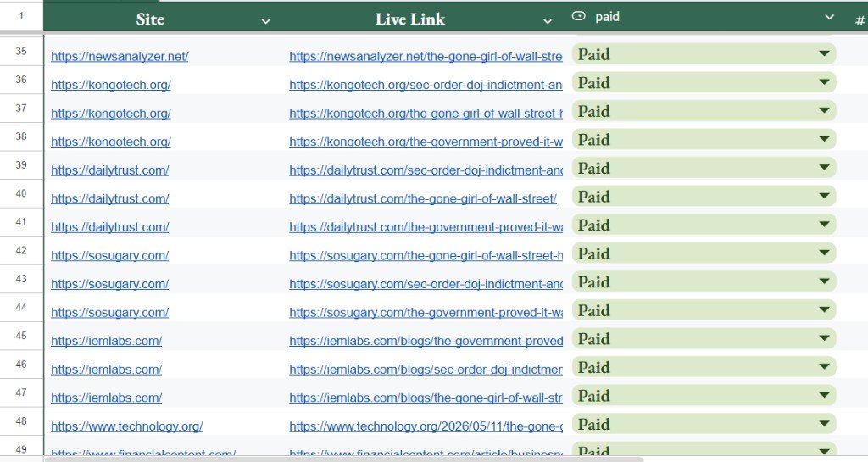This screenshot has height=462, width=868.
Task: Open dailytrust.com site link in row 39
Action: click(x=109, y=170)
